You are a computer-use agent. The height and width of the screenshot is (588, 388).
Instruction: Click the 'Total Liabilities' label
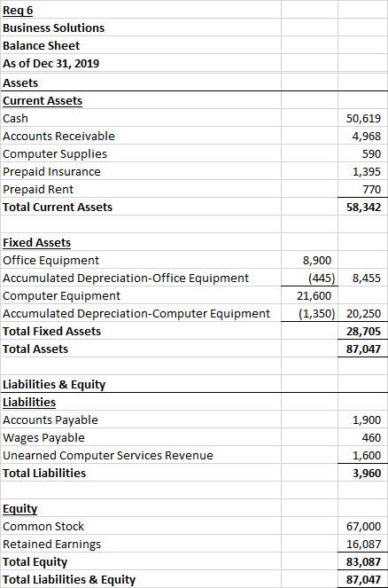44,474
